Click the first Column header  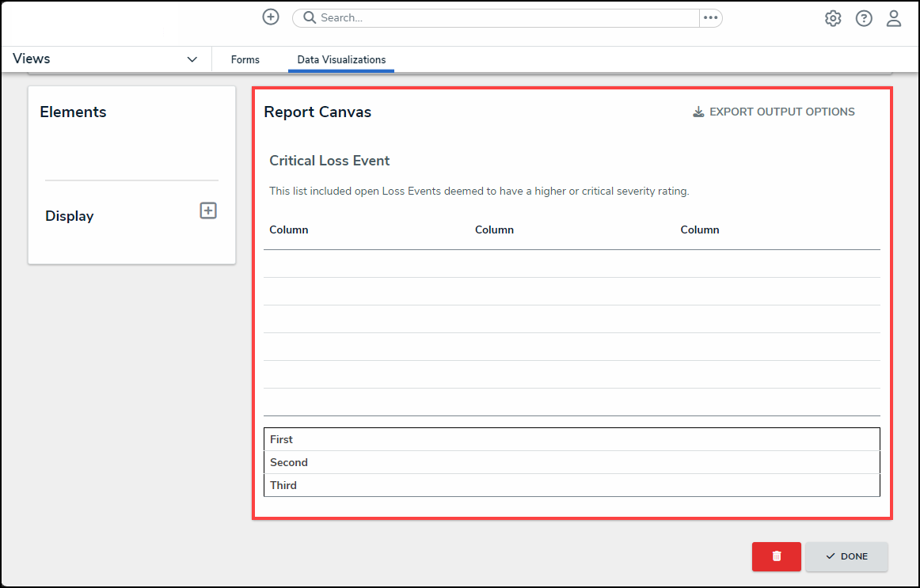tap(289, 230)
